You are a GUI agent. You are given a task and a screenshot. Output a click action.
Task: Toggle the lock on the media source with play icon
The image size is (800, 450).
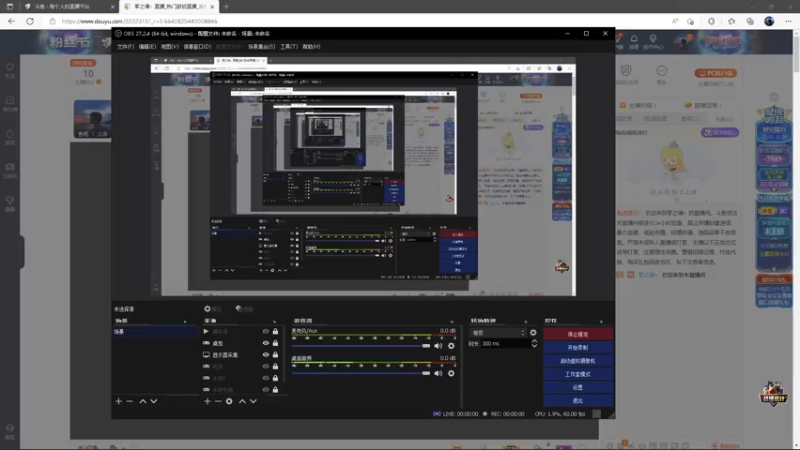pos(276,332)
